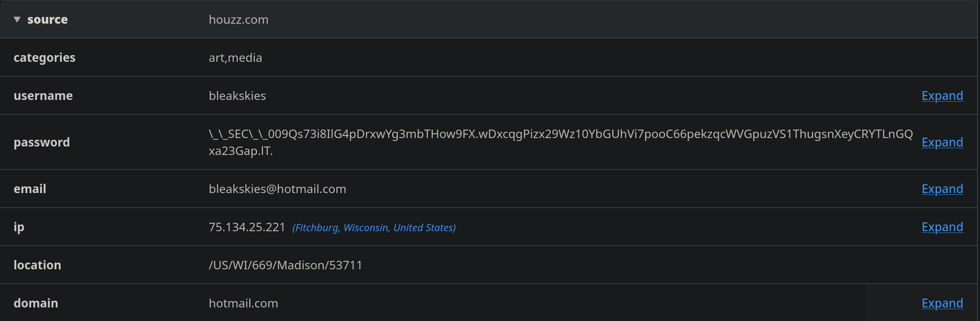Image resolution: width=980 pixels, height=321 pixels.
Task: Click the password hash text
Action: [560, 134]
